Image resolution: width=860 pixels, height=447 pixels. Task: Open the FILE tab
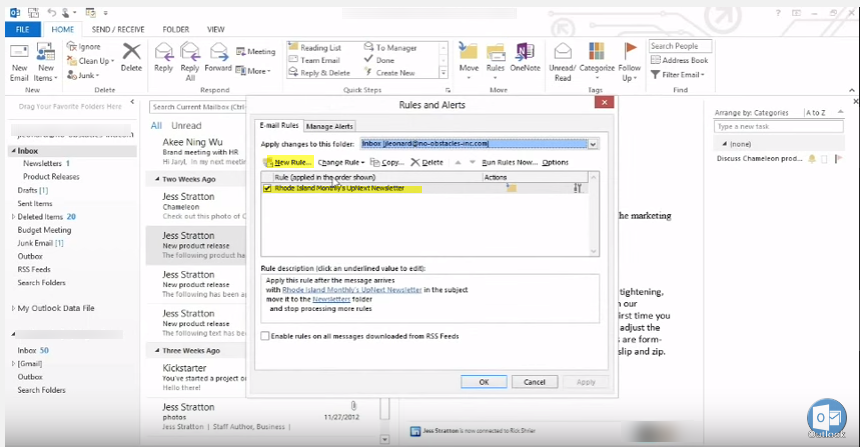click(22, 29)
